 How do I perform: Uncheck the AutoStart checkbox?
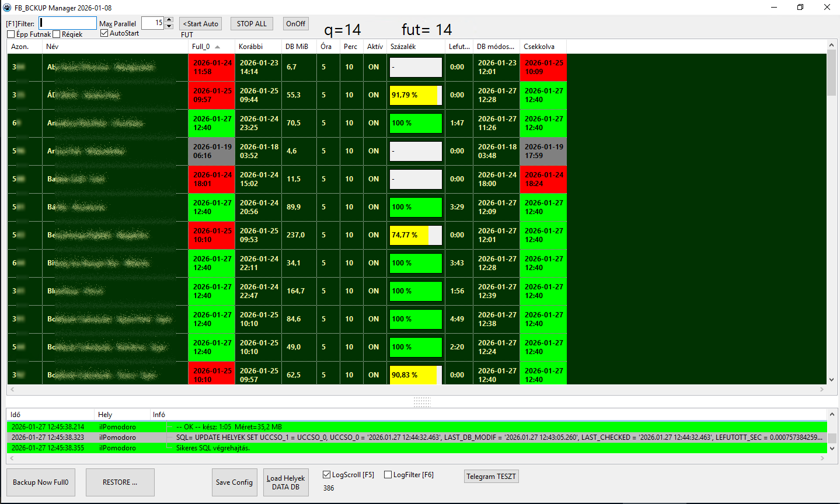tap(104, 33)
